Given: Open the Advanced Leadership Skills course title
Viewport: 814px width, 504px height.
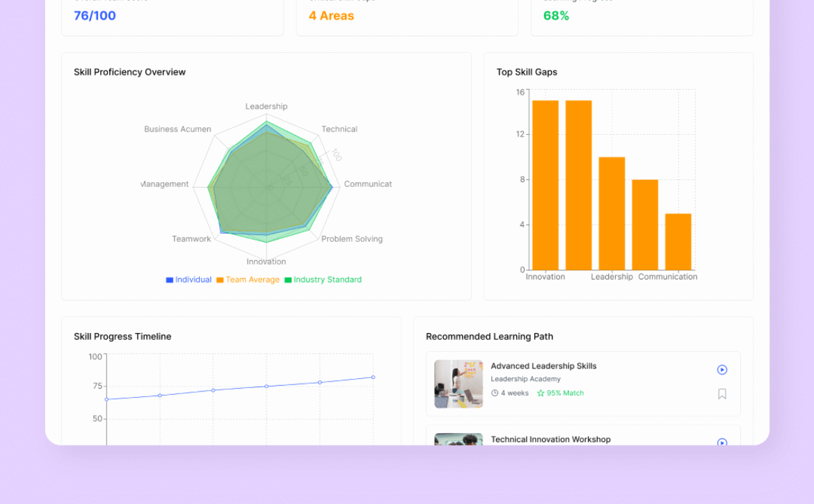Looking at the screenshot, I should coord(543,366).
